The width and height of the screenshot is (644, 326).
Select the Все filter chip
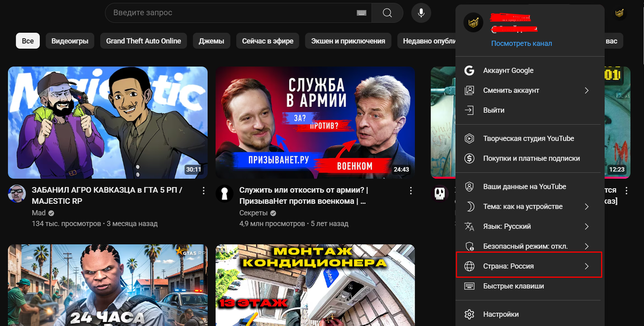click(x=28, y=41)
